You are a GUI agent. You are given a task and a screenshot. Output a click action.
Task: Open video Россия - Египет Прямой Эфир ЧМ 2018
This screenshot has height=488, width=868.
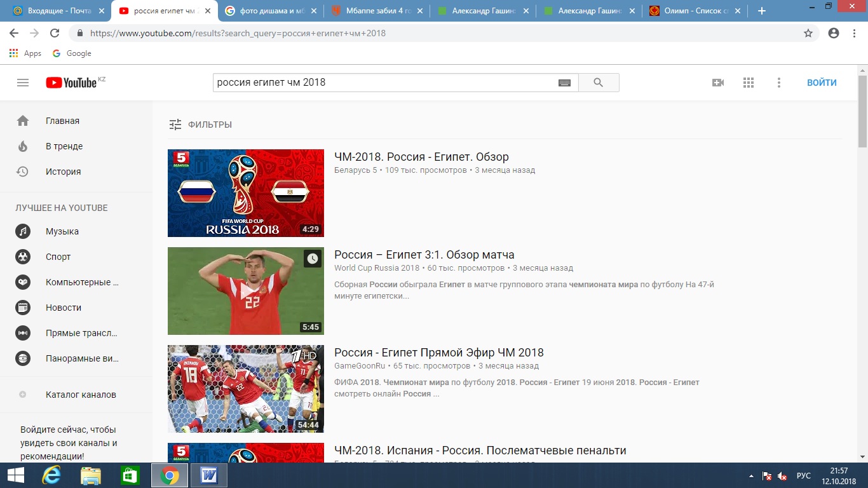point(439,353)
